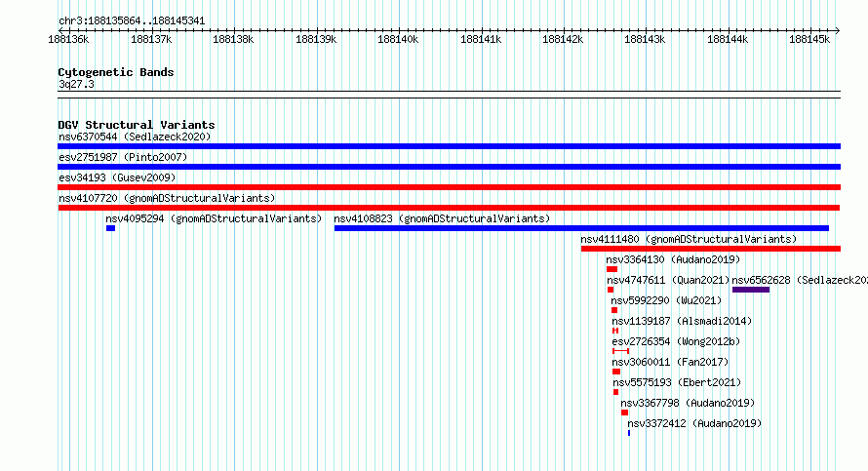Click ruler position 188144k
The height and width of the screenshot is (471, 868).
(728, 39)
